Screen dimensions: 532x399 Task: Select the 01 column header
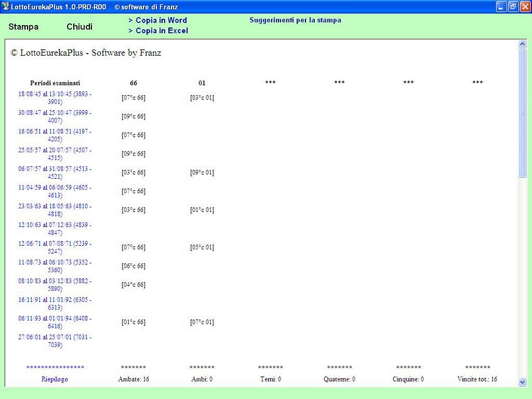coord(202,83)
